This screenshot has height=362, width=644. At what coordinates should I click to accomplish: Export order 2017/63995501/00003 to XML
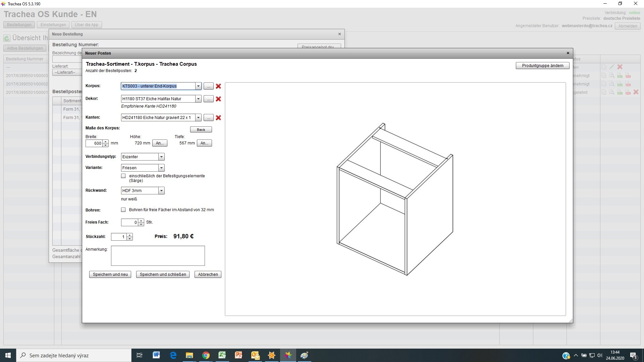(x=628, y=75)
